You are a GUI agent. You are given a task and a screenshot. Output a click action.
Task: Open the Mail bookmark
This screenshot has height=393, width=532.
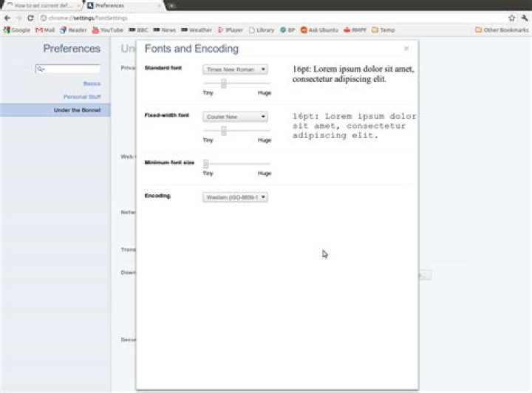pos(45,30)
